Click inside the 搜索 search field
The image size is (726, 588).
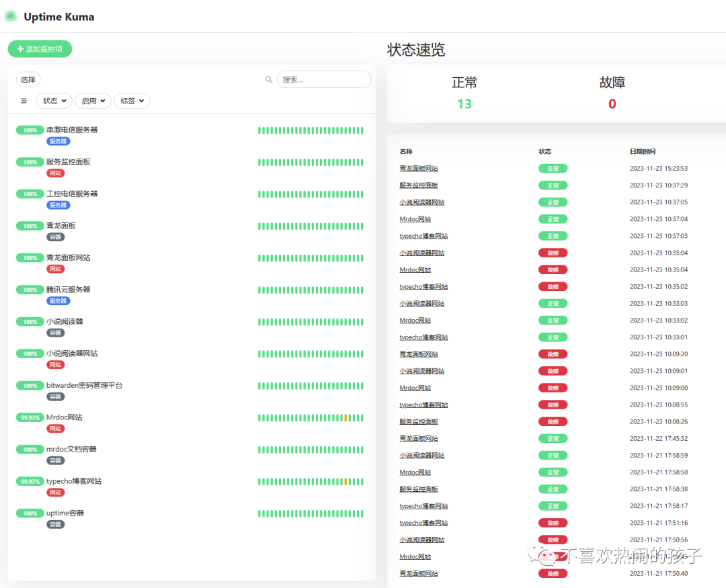325,79
